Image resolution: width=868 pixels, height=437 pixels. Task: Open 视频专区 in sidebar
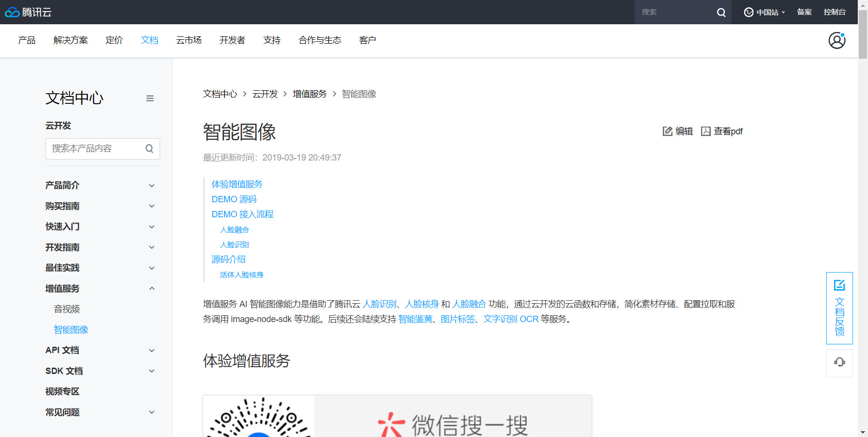[63, 391]
